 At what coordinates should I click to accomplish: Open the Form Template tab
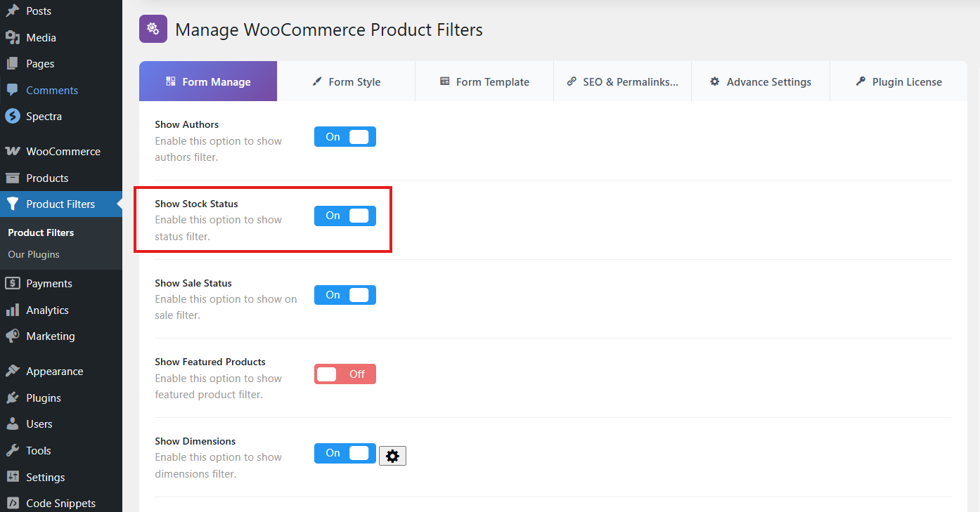click(x=484, y=81)
